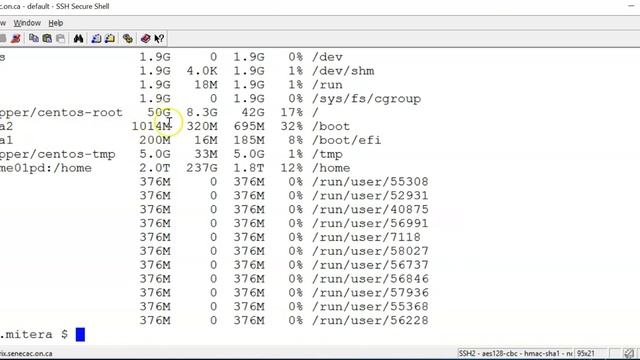640x360 pixels.
Task: Click the /run/user/55368 mount point
Action: click(370, 307)
